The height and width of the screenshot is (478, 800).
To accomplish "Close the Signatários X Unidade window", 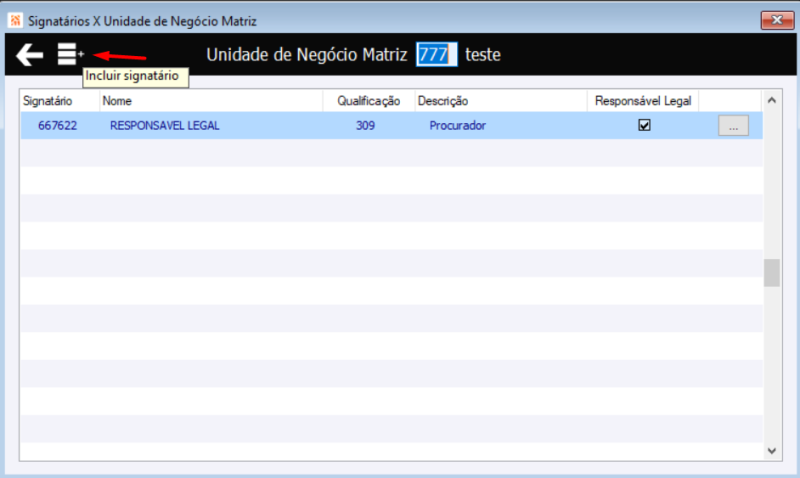I will pyautogui.click(x=777, y=20).
